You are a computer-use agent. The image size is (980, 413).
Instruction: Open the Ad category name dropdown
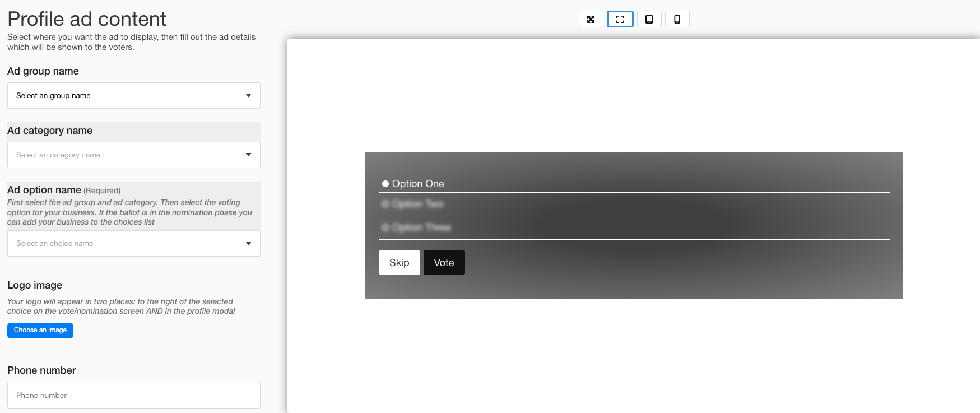[x=133, y=155]
